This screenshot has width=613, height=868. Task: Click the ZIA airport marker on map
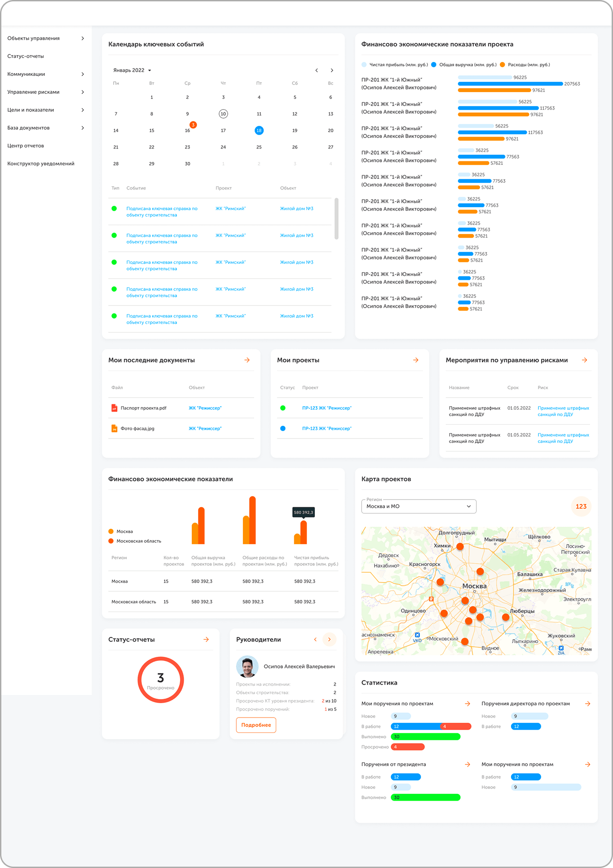pos(561,648)
